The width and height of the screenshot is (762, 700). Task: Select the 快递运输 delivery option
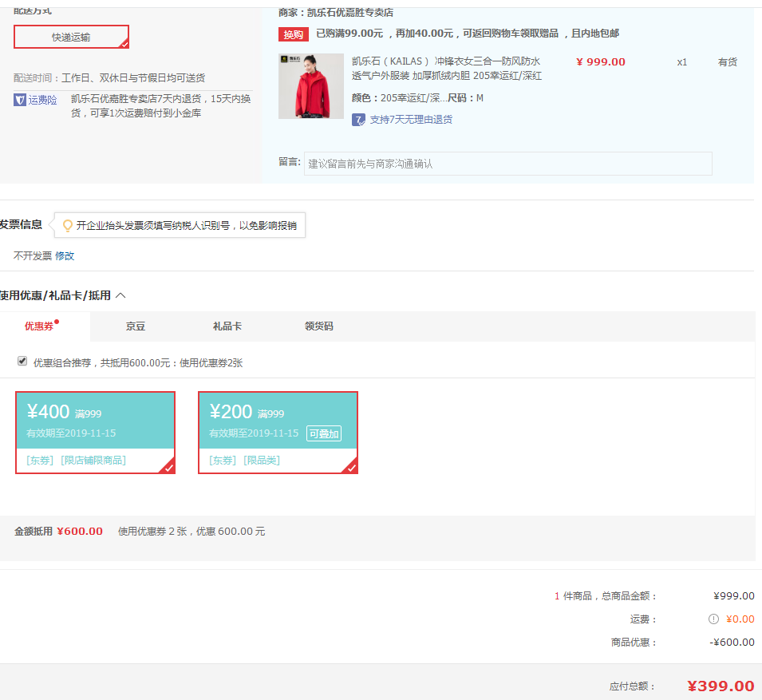point(71,37)
